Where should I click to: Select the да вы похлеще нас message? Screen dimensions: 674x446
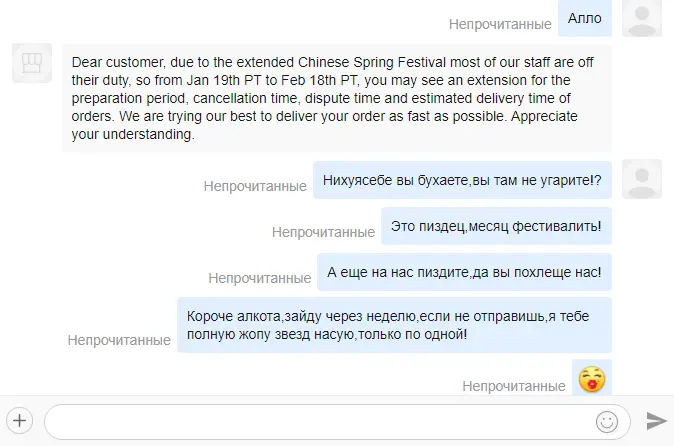[x=464, y=272]
